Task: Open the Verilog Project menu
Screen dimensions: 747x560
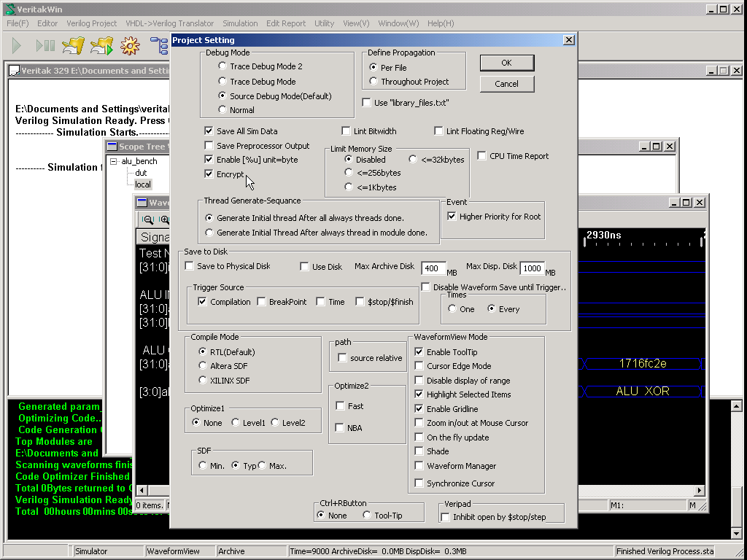Action: coord(91,23)
